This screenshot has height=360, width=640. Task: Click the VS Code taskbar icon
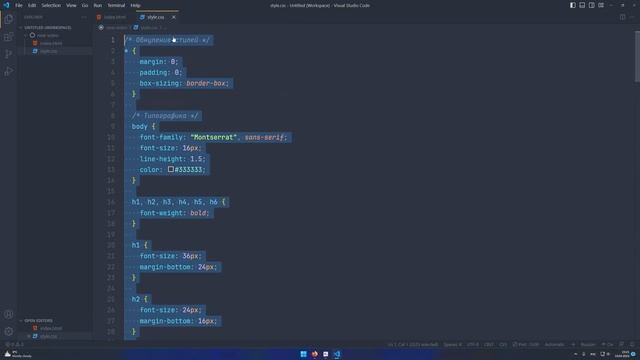pyautogui.click(x=337, y=354)
